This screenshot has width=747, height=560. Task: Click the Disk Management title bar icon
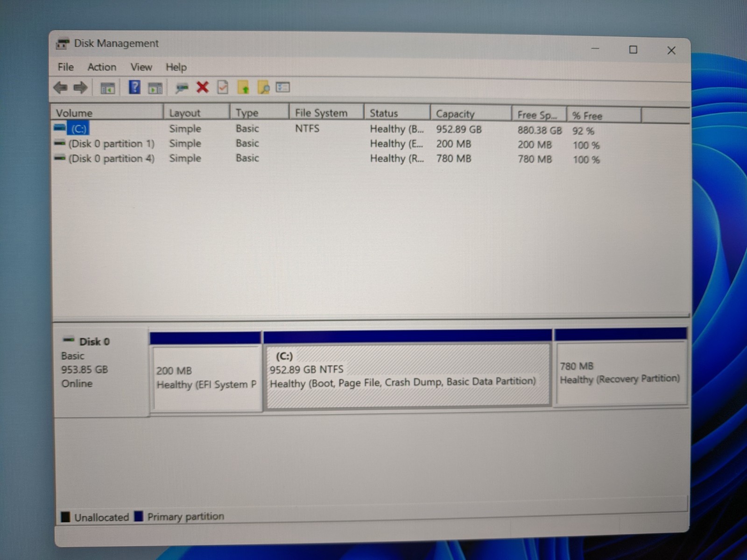(x=63, y=44)
